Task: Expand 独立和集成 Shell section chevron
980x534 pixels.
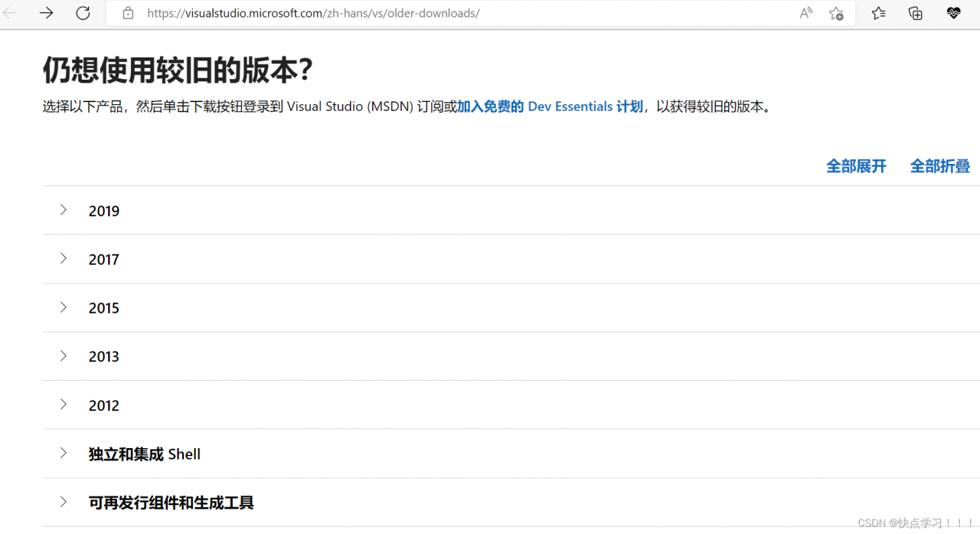Action: [x=64, y=453]
